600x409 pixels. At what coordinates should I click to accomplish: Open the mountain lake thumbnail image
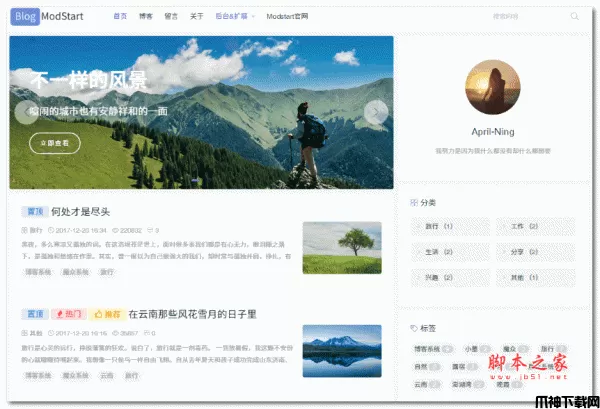[342, 351]
